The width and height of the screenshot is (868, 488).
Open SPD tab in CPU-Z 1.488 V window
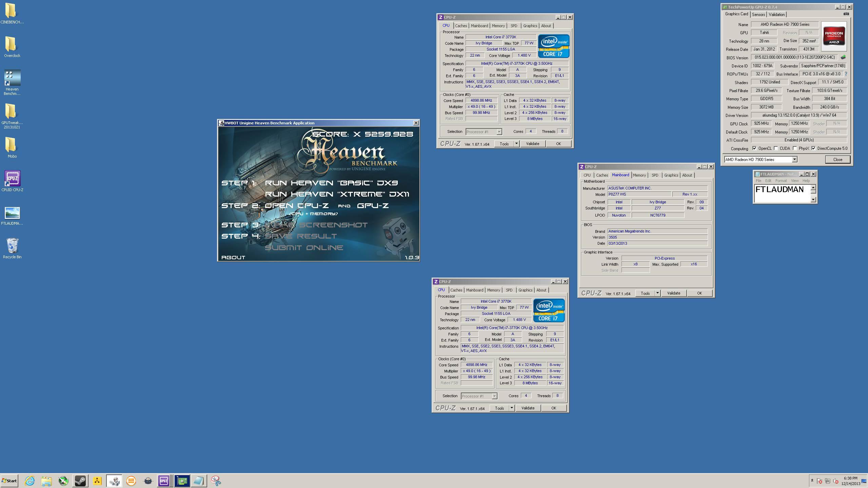point(509,290)
